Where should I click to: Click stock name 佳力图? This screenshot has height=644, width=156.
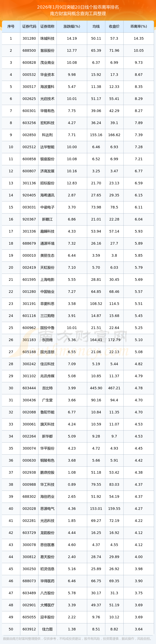point(47,629)
